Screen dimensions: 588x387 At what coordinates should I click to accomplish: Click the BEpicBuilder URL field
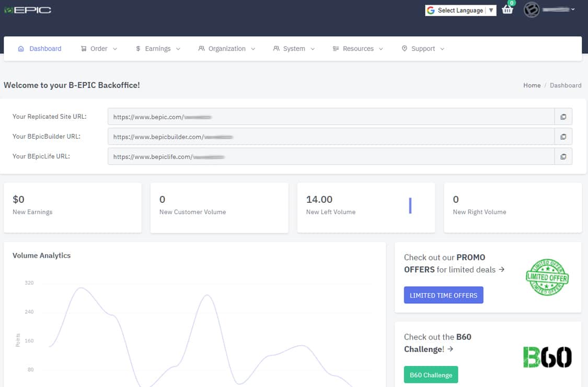[x=331, y=136]
